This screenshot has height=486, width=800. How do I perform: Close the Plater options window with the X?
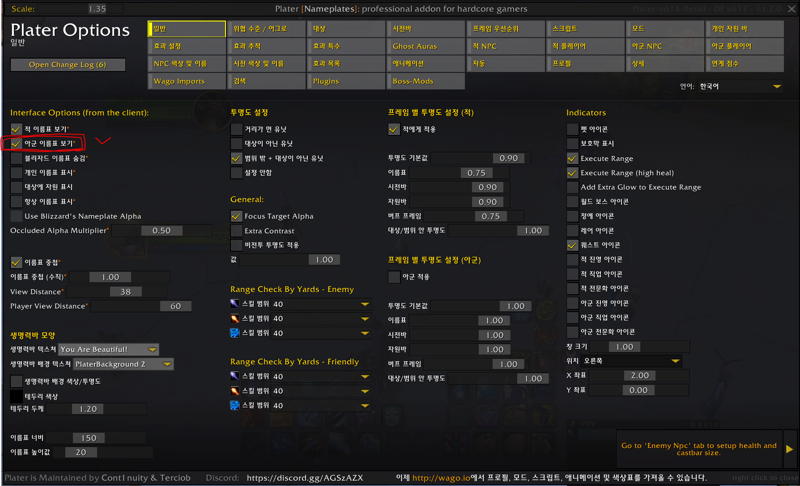791,8
